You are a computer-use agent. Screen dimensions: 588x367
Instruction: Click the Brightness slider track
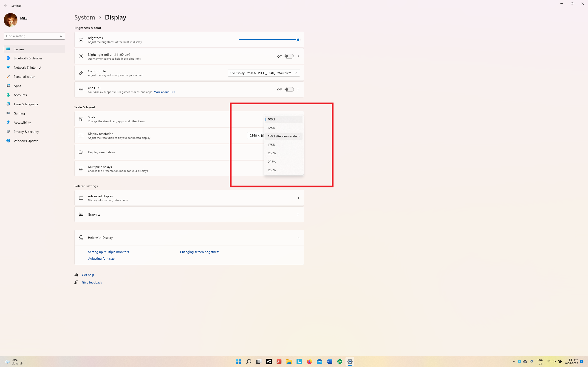coord(267,39)
